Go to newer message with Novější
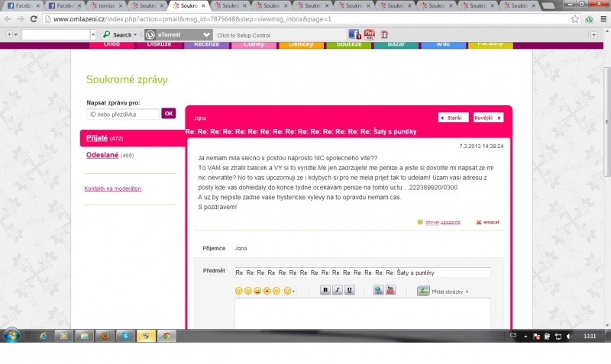 [x=488, y=118]
